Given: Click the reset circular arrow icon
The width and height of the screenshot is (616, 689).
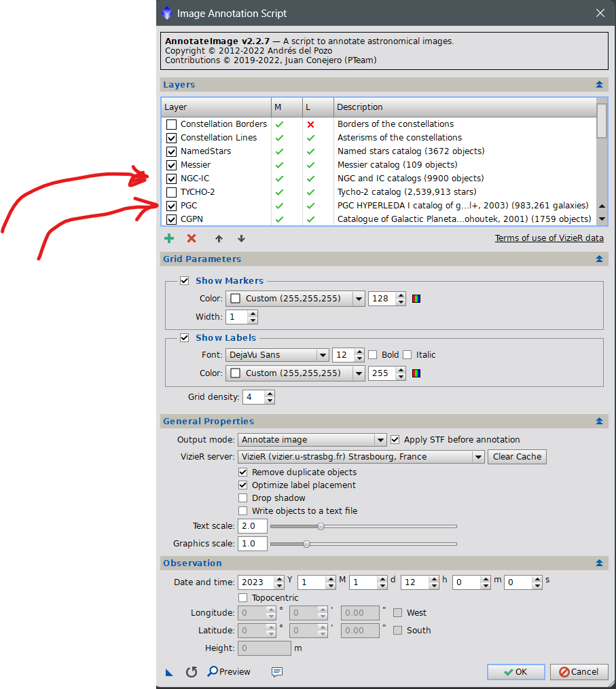Looking at the screenshot, I should 192,671.
